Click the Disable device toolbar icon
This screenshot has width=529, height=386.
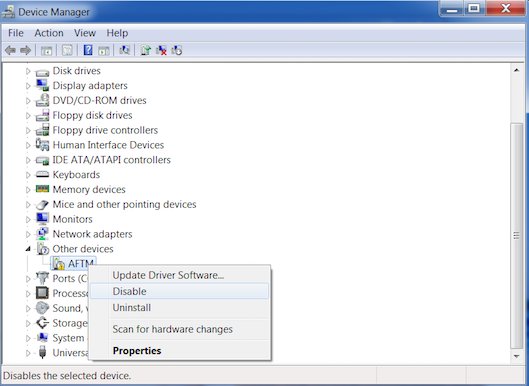pyautogui.click(x=177, y=50)
